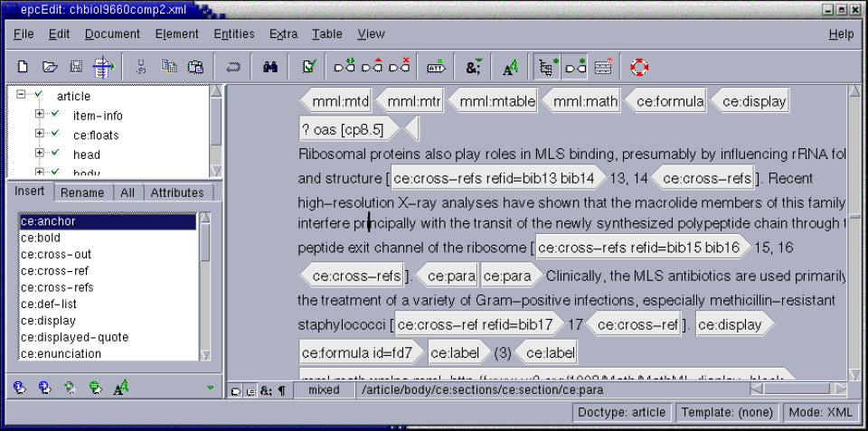Toggle the paragraph mark display in status bar
868x431 pixels.
click(280, 390)
